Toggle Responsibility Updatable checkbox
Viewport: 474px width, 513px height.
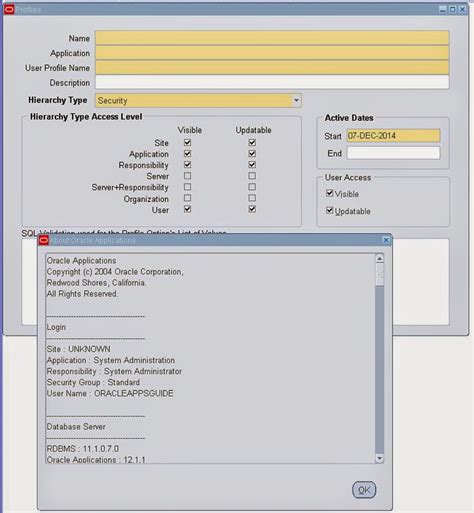pyautogui.click(x=252, y=164)
